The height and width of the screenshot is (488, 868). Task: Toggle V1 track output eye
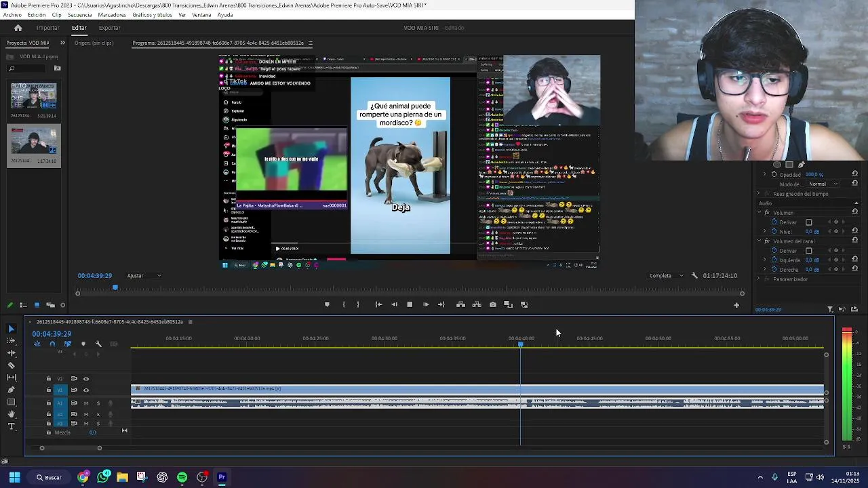pos(85,390)
